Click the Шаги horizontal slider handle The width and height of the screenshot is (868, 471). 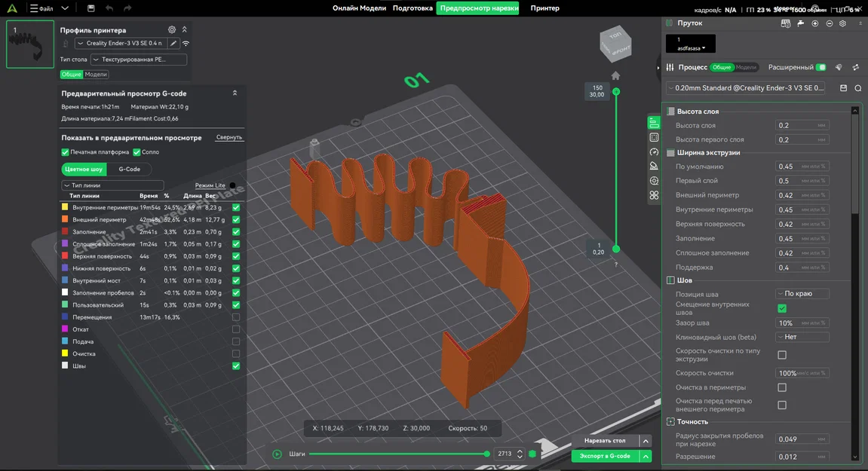[x=486, y=454]
